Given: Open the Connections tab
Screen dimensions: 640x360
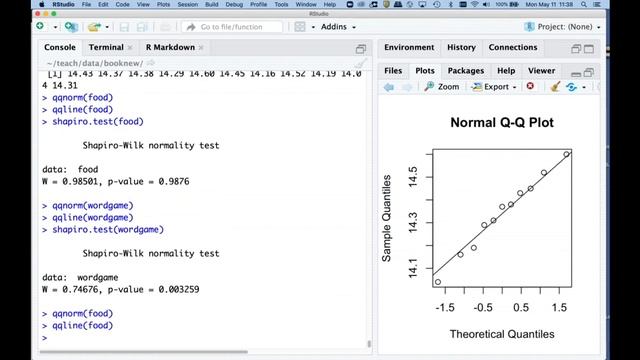Looking at the screenshot, I should 513,47.
